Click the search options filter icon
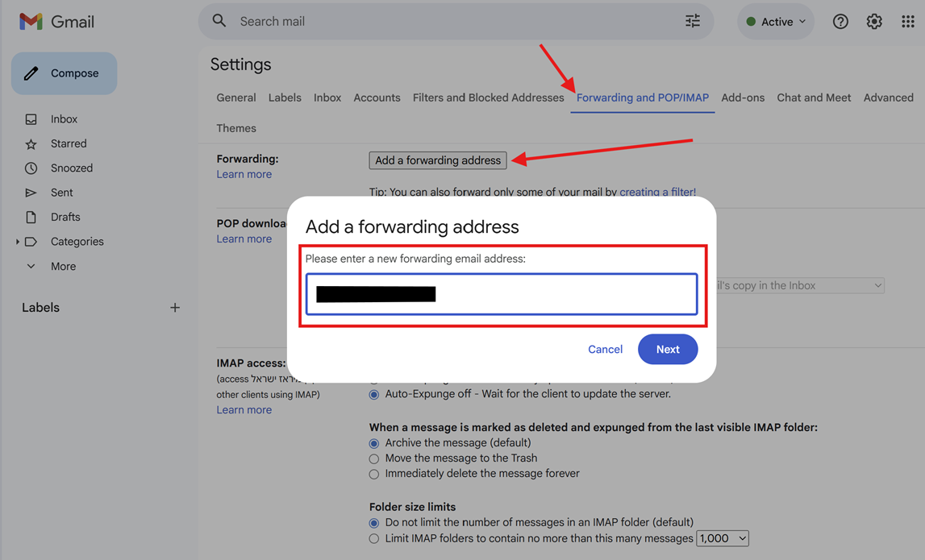Viewport: 925px width, 560px height. point(693,22)
